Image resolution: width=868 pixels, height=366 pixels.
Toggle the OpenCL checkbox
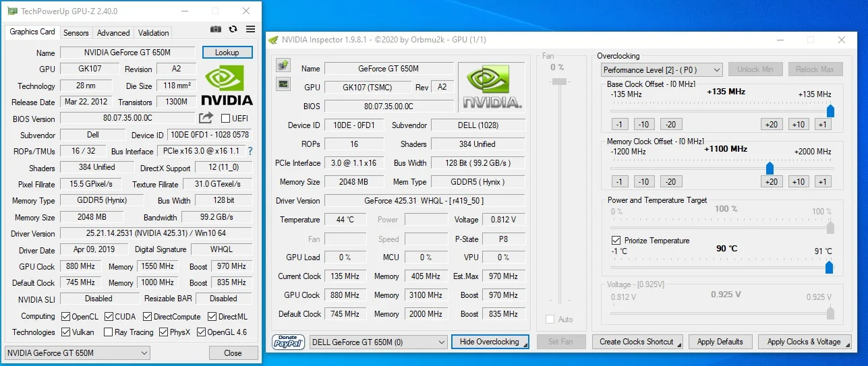(x=65, y=316)
